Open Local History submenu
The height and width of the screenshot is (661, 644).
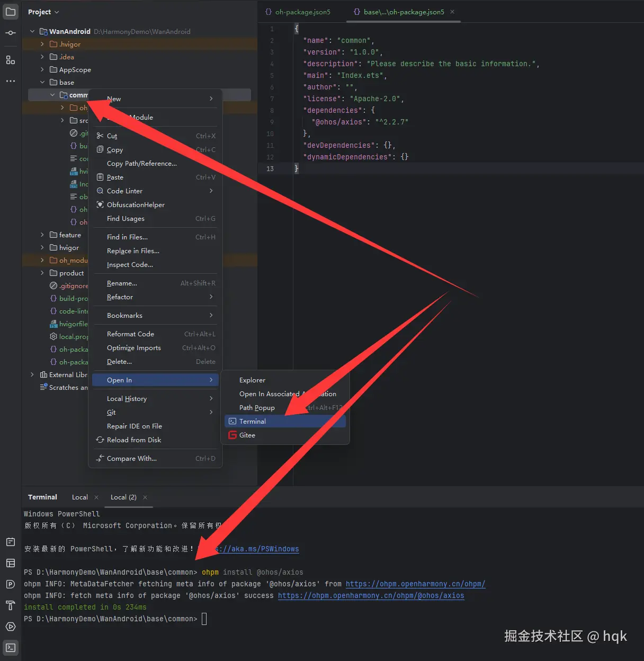(155, 399)
